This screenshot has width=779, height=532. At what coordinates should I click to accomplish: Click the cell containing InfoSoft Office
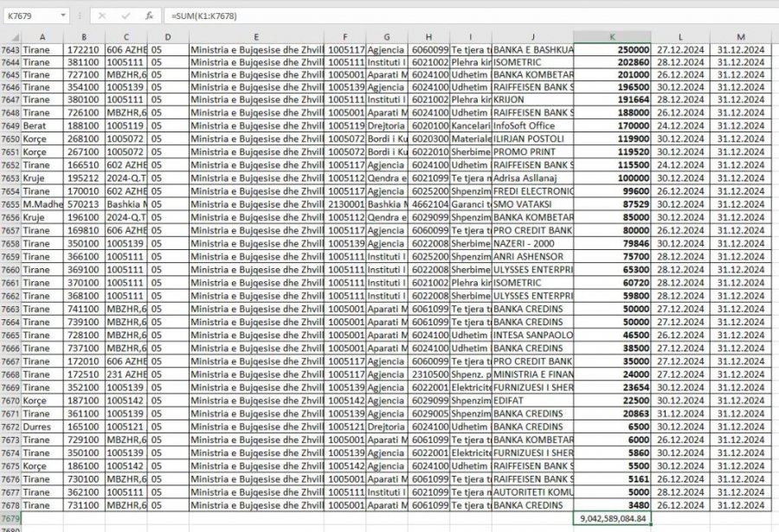532,125
